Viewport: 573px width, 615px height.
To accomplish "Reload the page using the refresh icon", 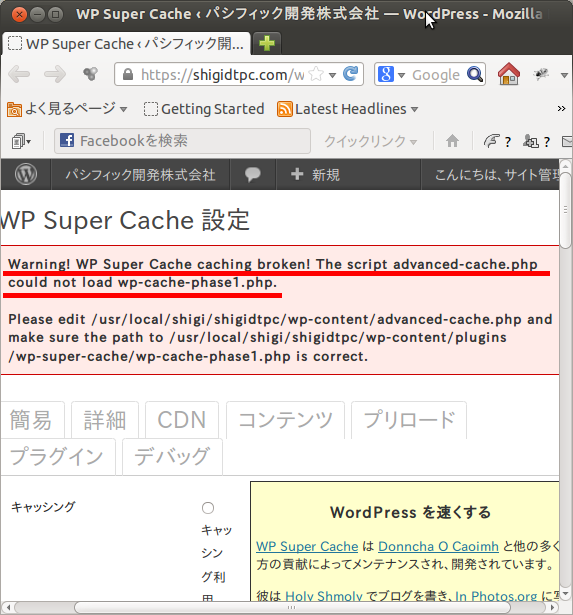I will pyautogui.click(x=350, y=74).
